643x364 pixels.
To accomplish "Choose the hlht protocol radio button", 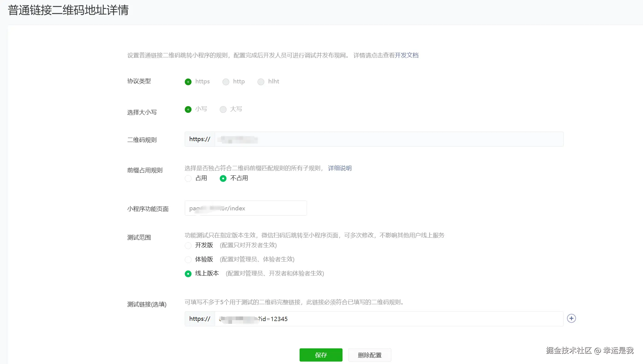I will coord(261,82).
